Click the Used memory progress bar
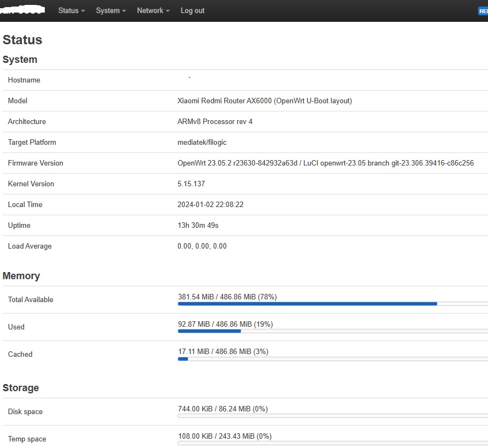488x448 pixels. click(x=333, y=331)
